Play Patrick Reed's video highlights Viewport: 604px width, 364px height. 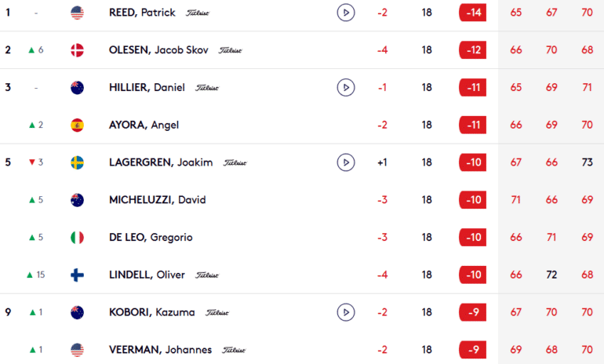pos(346,13)
